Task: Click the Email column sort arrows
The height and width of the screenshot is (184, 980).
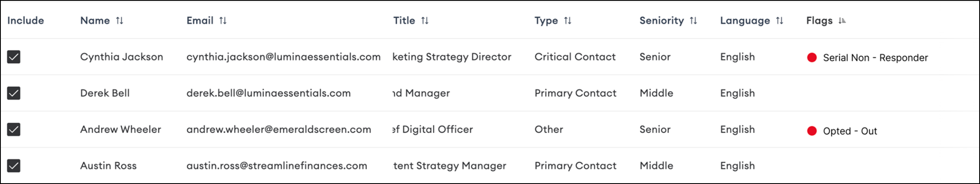Action: tap(223, 21)
